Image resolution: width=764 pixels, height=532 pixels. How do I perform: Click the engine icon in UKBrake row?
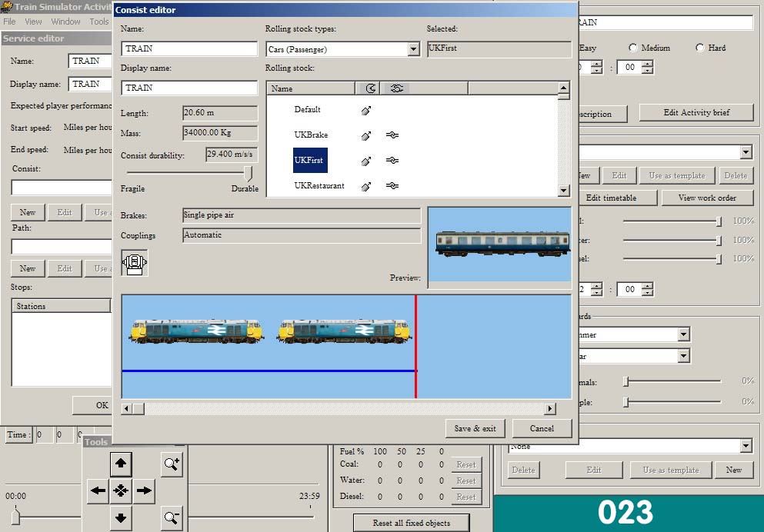point(366,136)
